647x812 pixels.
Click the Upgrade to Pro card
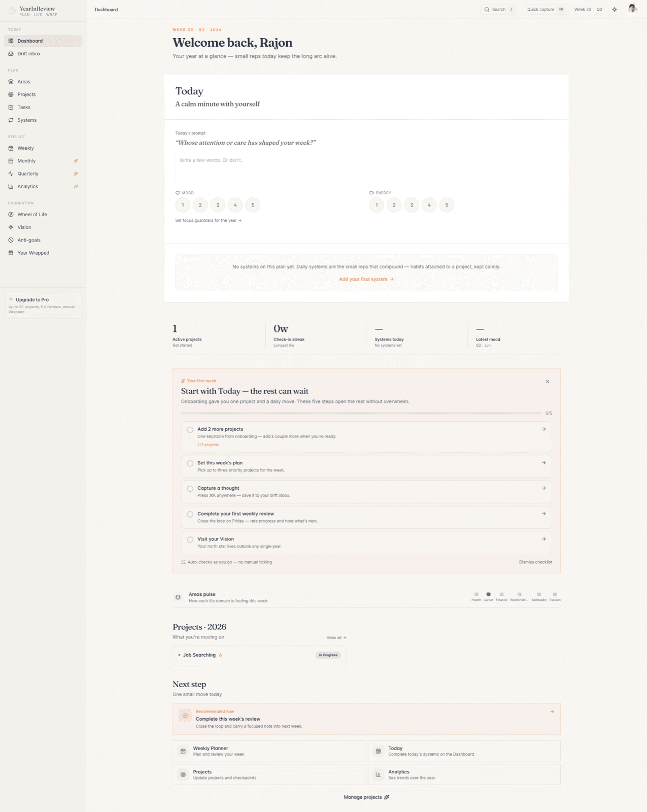[x=43, y=305]
